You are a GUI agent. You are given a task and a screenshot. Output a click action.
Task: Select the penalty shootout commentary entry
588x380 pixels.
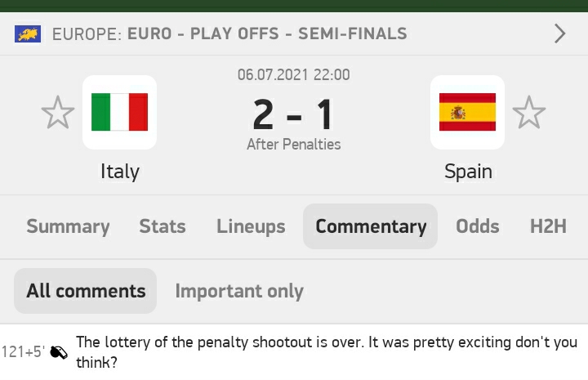[x=294, y=352]
